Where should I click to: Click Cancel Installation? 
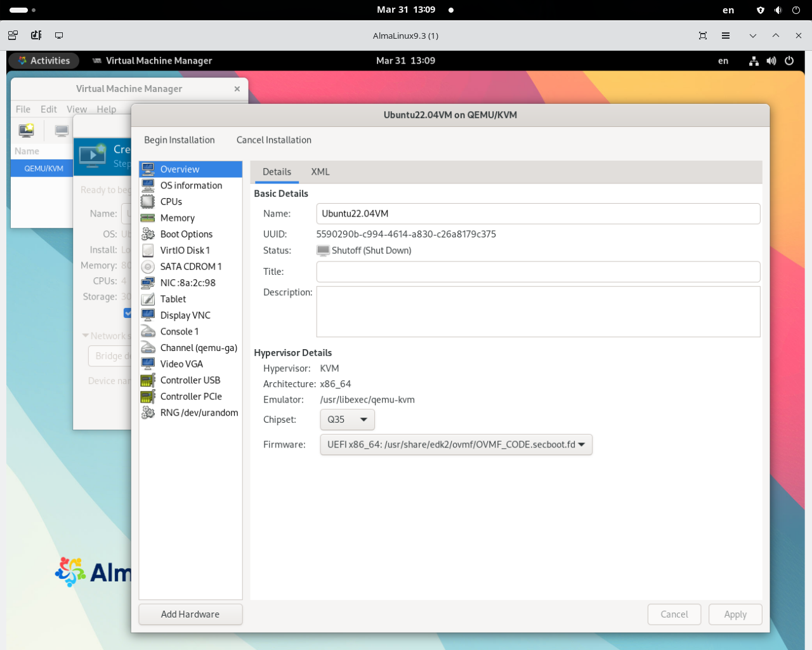click(x=274, y=140)
